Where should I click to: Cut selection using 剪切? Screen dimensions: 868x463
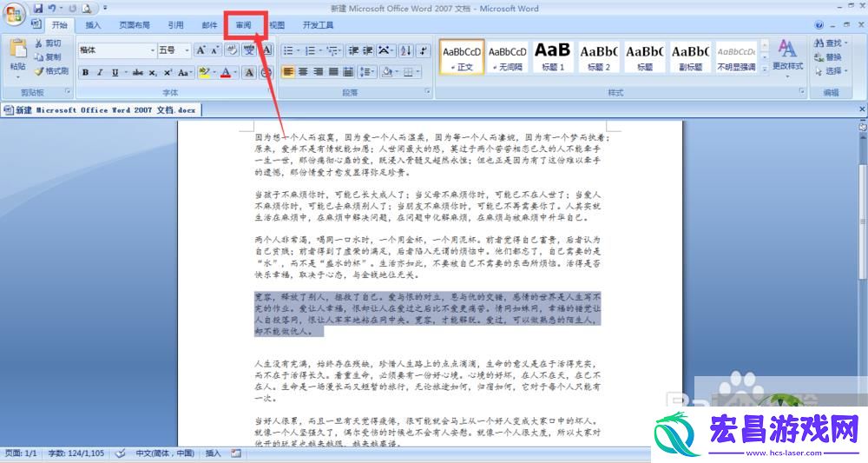(48, 43)
